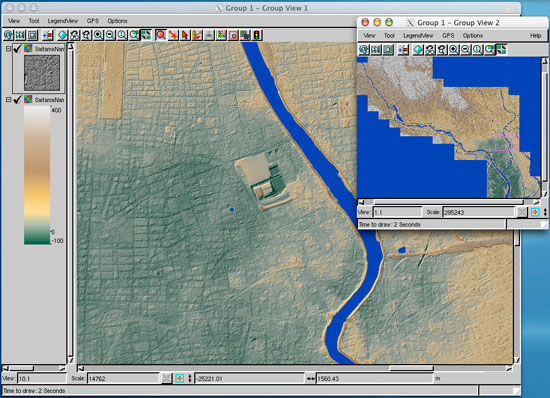Click the zoom in magnifier in Group View 1 toolbar

pos(98,35)
